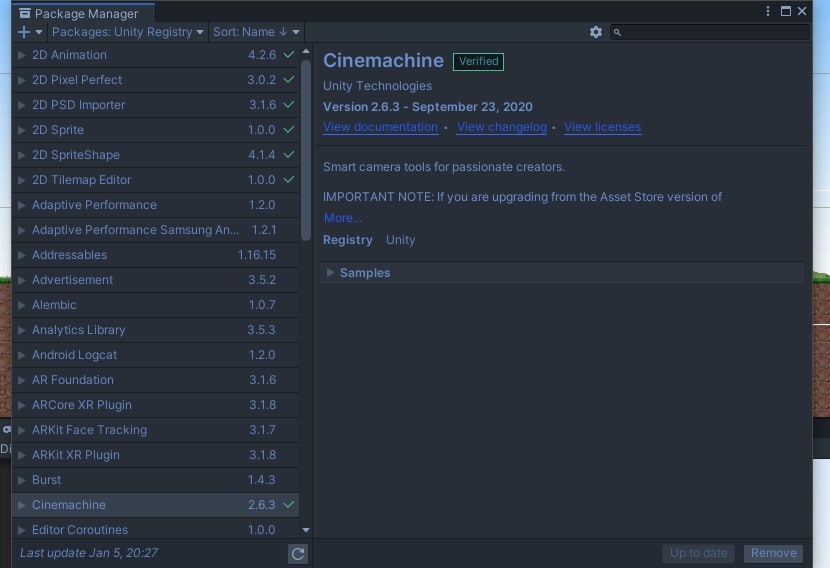Screen dimensions: 830x568
Task: Click the Verified badge
Action: pos(479,61)
